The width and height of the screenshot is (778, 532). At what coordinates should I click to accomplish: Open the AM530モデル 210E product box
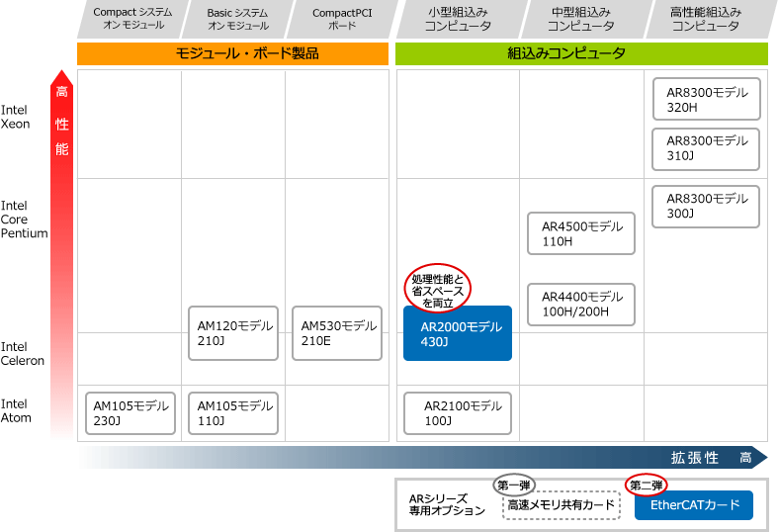coord(337,333)
